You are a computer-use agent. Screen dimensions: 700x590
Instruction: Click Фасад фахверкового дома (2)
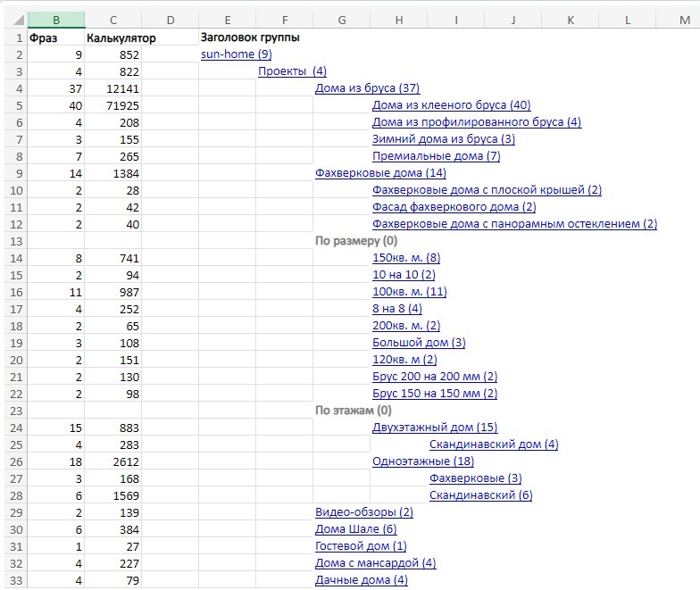click(x=454, y=207)
